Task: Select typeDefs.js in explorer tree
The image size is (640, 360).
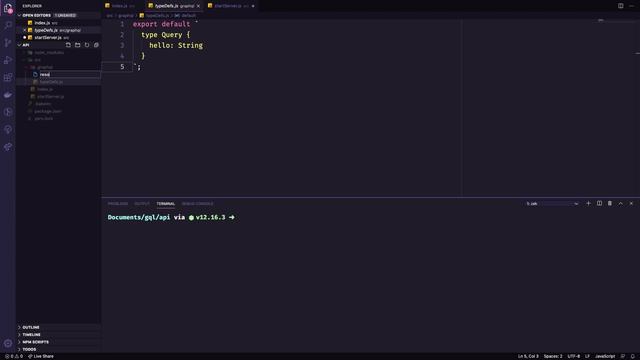Action: point(58,82)
